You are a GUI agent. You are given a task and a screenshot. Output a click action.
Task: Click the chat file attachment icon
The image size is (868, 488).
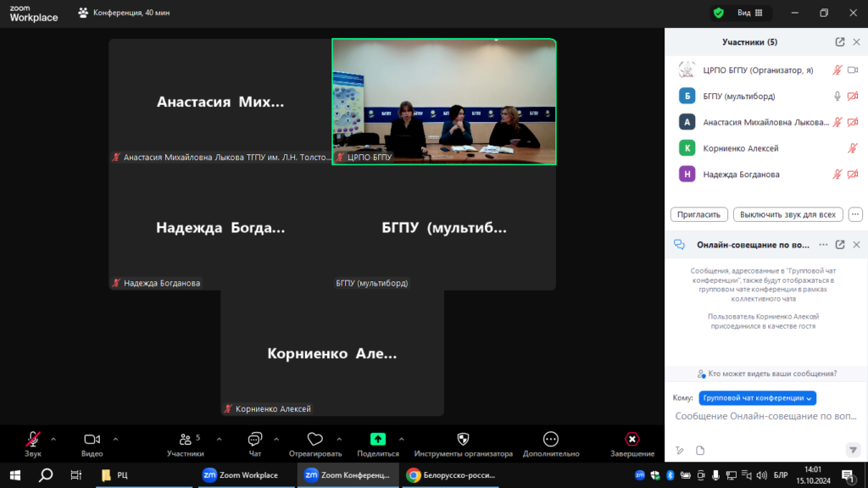click(700, 450)
